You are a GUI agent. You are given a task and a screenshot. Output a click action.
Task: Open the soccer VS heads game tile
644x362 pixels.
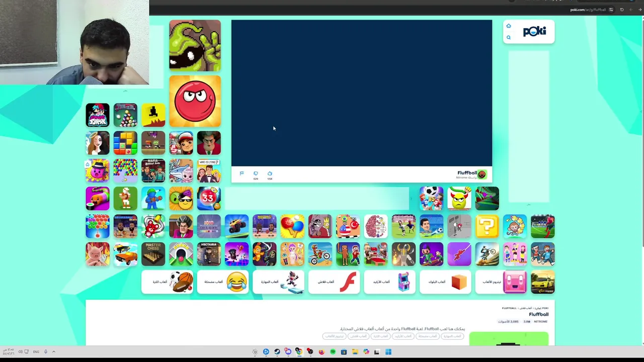[x=431, y=199]
